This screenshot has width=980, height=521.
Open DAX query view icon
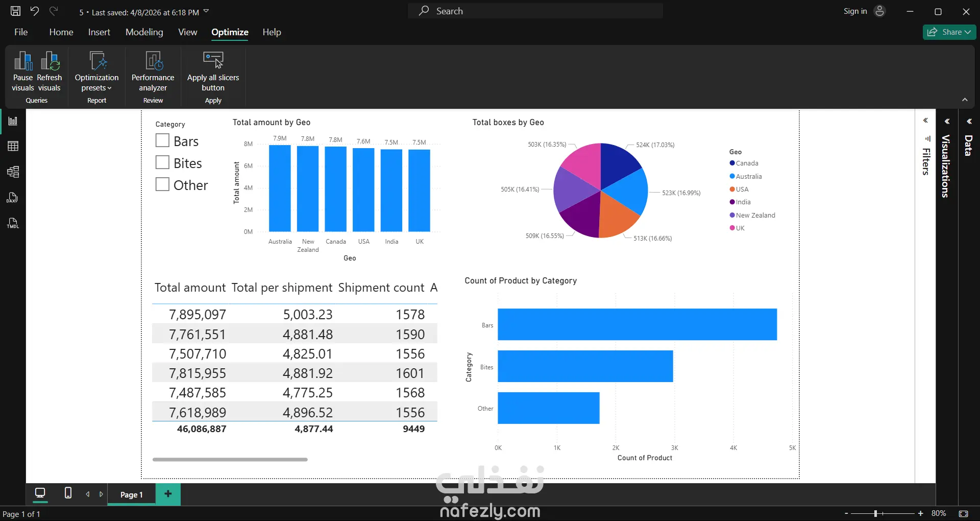[13, 198]
